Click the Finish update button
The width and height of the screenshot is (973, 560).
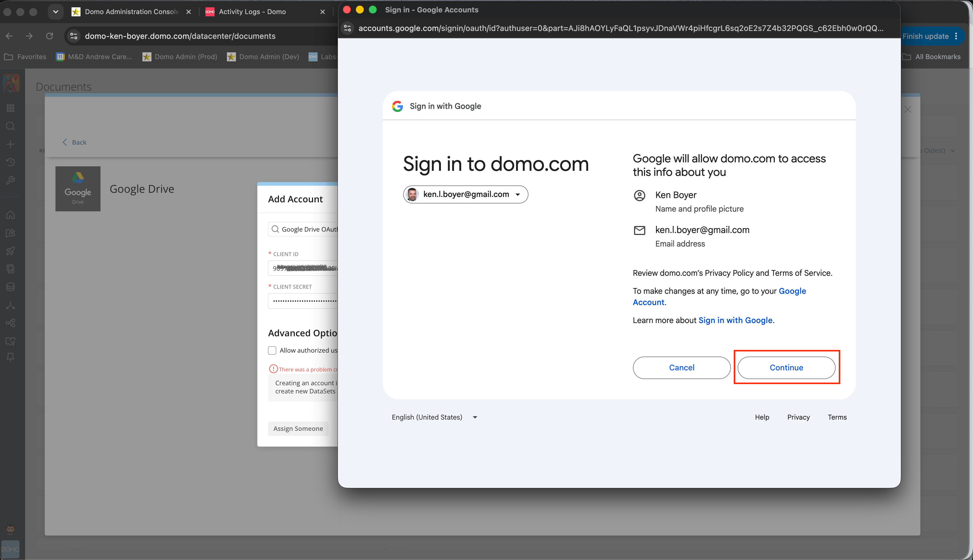tap(925, 36)
